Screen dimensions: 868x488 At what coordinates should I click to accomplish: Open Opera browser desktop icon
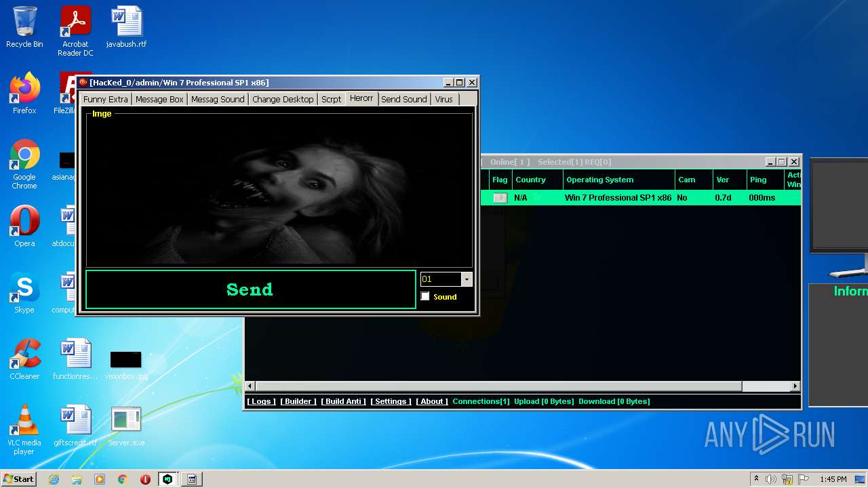coord(24,226)
